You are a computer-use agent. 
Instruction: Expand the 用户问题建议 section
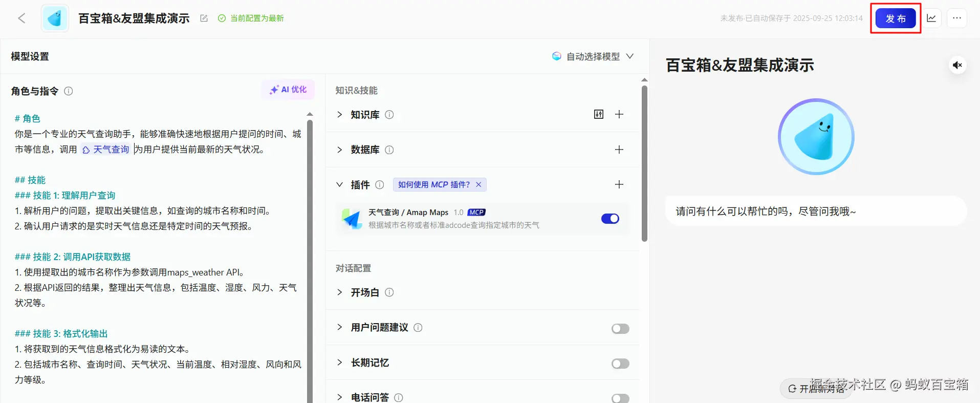[x=339, y=328]
